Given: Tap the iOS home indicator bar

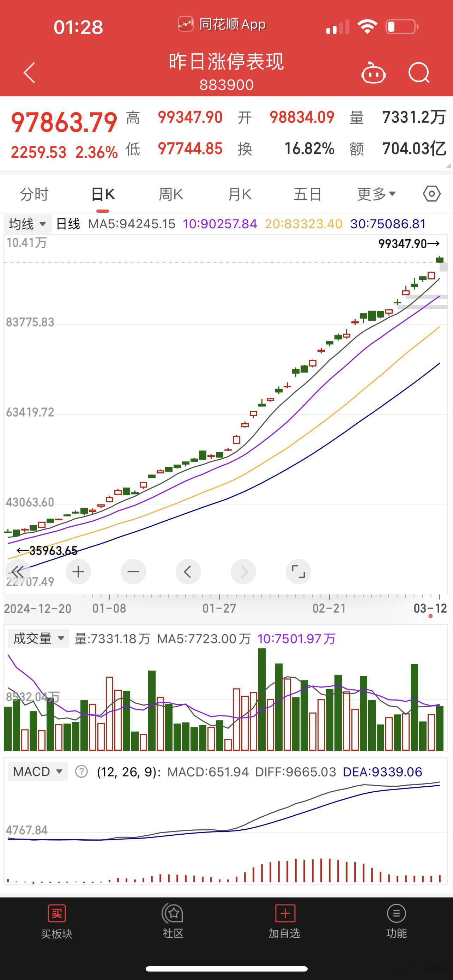Looking at the screenshot, I should 227,969.
